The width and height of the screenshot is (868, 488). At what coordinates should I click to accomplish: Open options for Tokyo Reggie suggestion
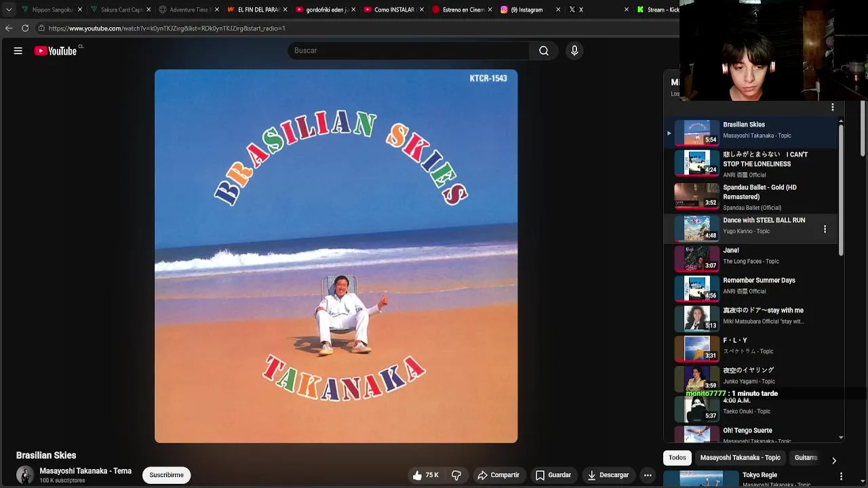tap(841, 476)
